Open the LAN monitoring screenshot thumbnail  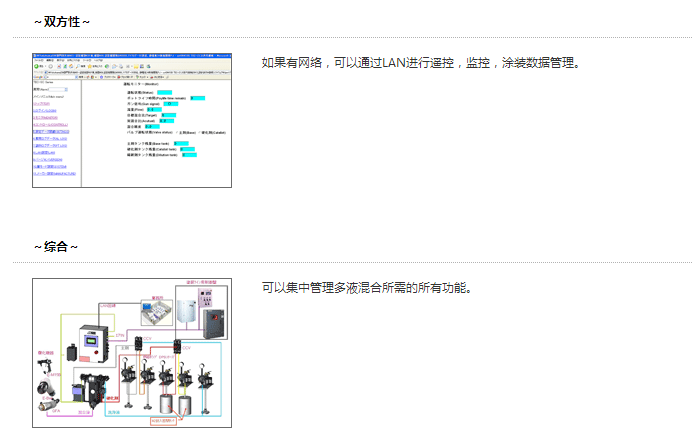tap(132, 120)
